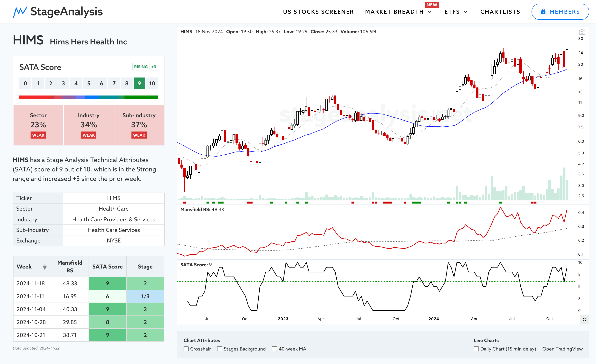This screenshot has width=596, height=364.
Task: Click SATA score box 10
Action: click(x=152, y=83)
